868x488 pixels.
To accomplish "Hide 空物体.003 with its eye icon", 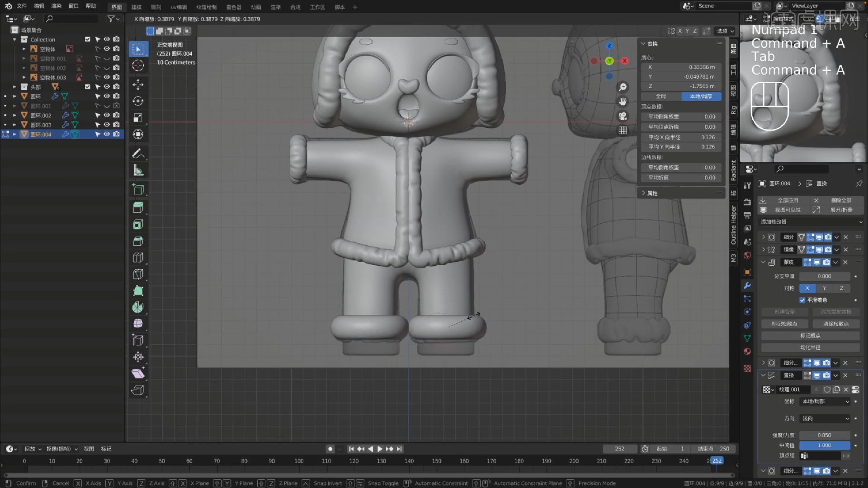I will coord(107,77).
